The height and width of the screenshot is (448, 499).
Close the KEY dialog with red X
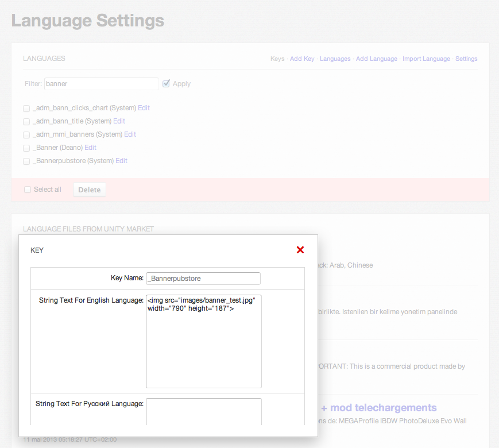pos(300,250)
